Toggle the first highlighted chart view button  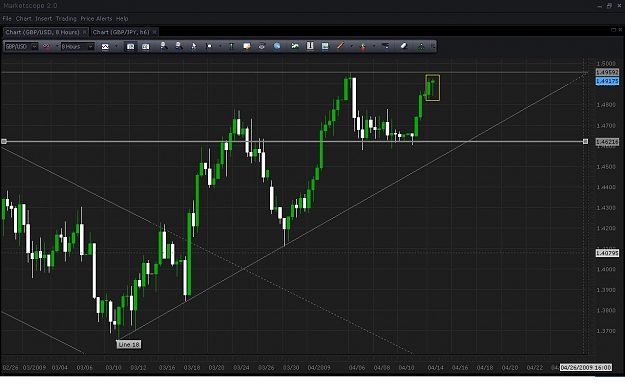[x=130, y=47]
